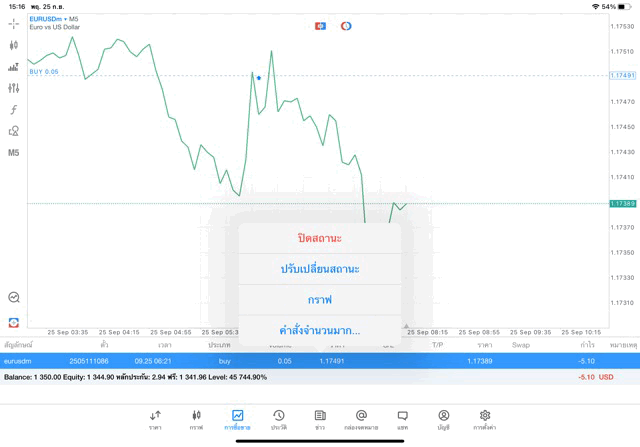This screenshot has height=447, width=640.
Task: Select คำสั่งจำนวนมาก (bulk operations) option
Action: pos(319,330)
